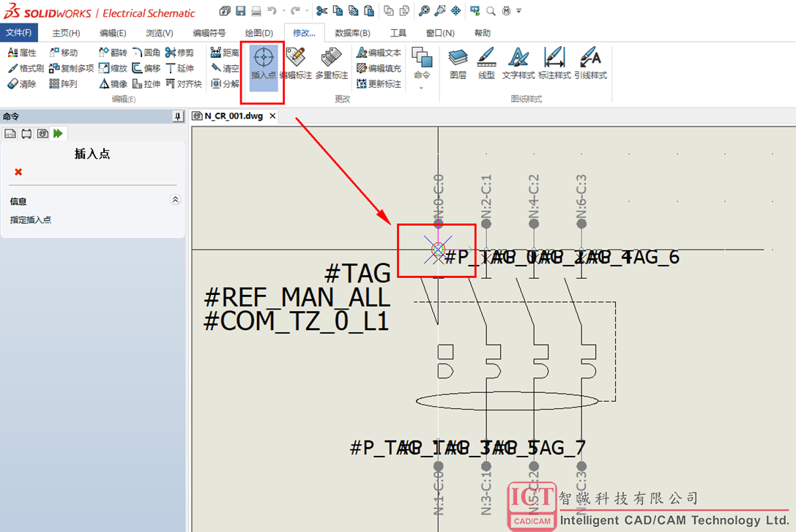
Task: Click the 翻转 rotate tool
Action: pos(113,52)
